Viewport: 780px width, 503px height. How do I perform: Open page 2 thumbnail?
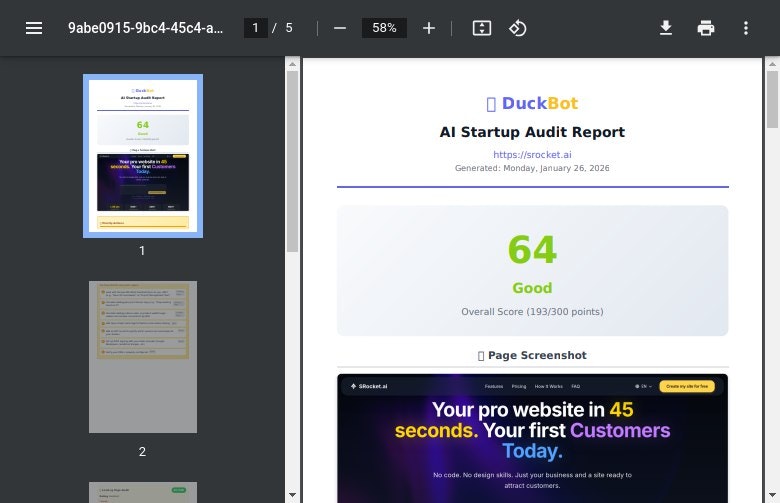[143, 357]
